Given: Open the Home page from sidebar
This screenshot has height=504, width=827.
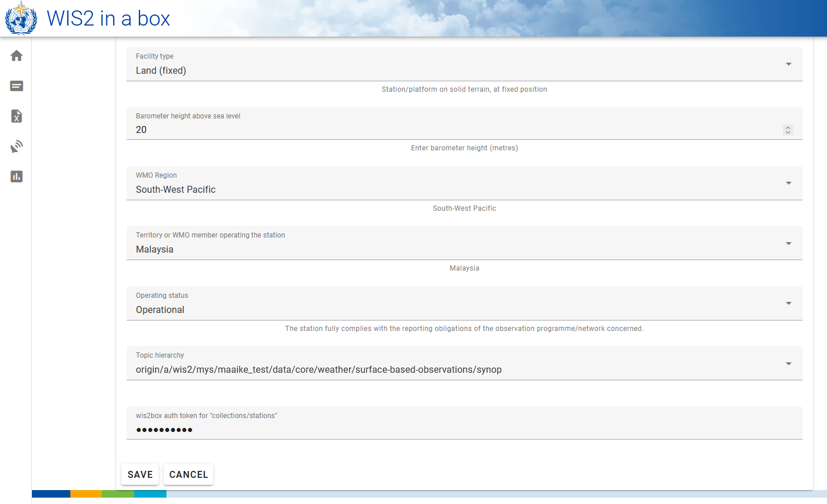Looking at the screenshot, I should [x=16, y=56].
